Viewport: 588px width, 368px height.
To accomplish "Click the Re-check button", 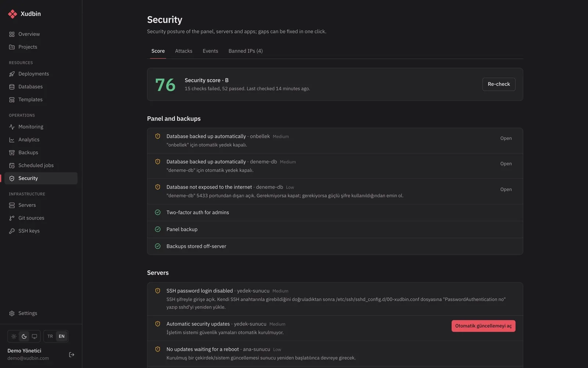I will click(x=499, y=84).
